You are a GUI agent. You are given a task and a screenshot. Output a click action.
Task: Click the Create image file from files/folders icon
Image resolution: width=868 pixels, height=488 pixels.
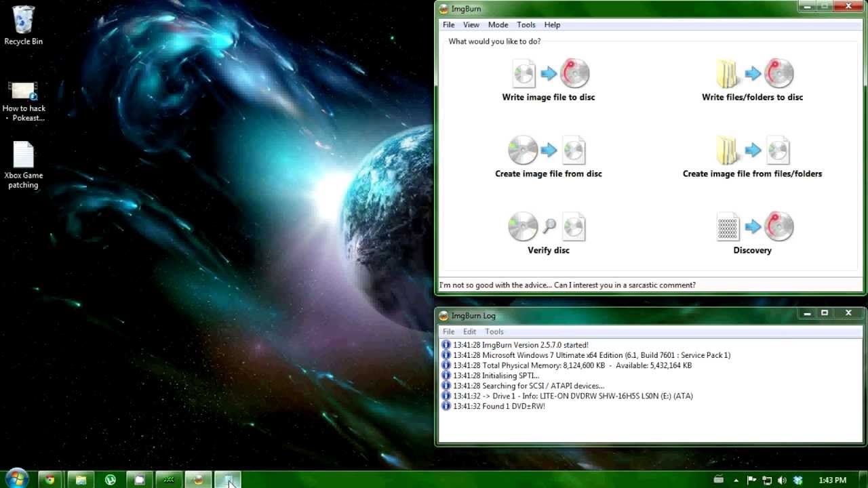(x=753, y=150)
